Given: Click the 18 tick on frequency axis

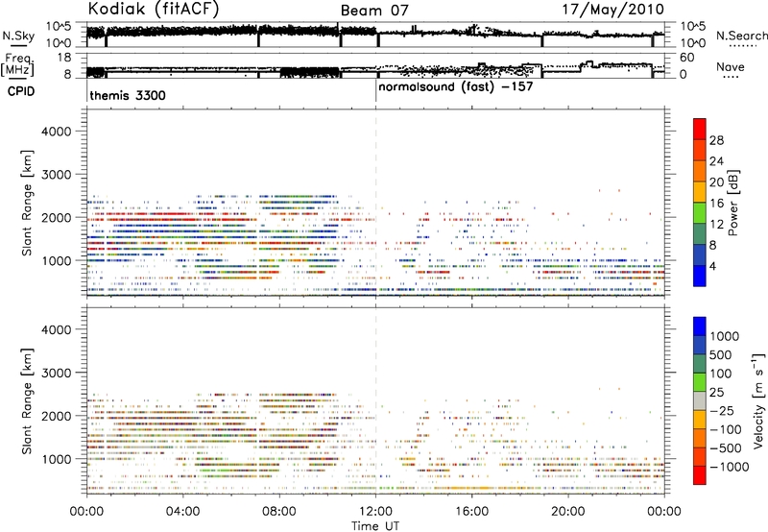Looking at the screenshot, I should click(64, 58).
